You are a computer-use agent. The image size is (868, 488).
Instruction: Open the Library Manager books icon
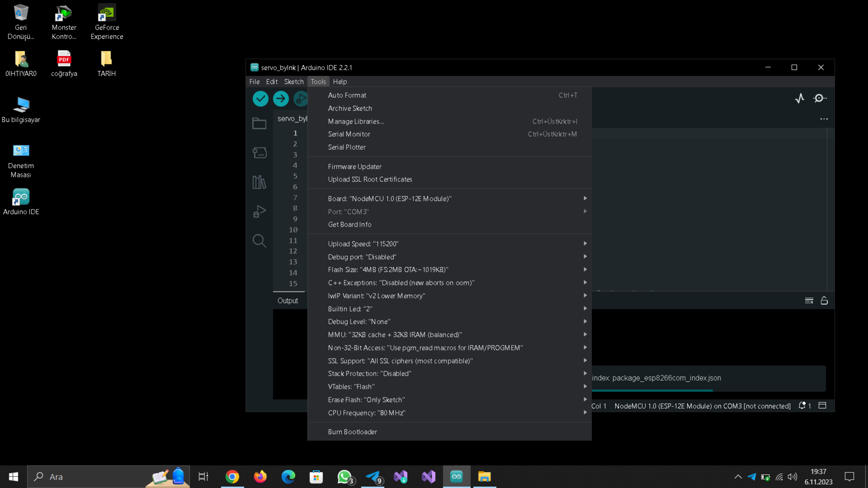coord(259,182)
